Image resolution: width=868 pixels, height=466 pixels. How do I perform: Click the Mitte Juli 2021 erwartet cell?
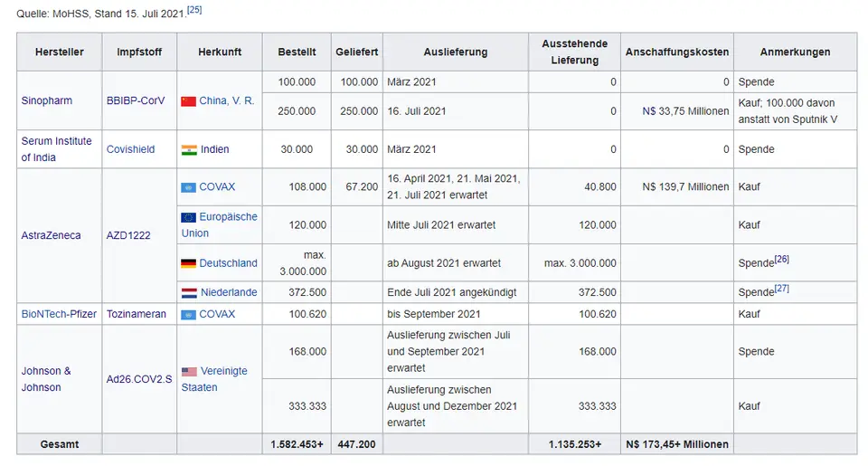tap(456, 225)
